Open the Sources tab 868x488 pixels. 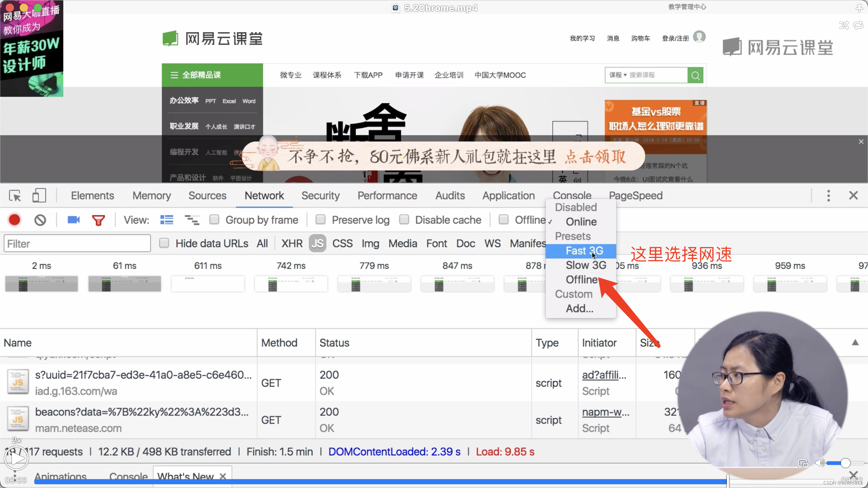(x=207, y=196)
